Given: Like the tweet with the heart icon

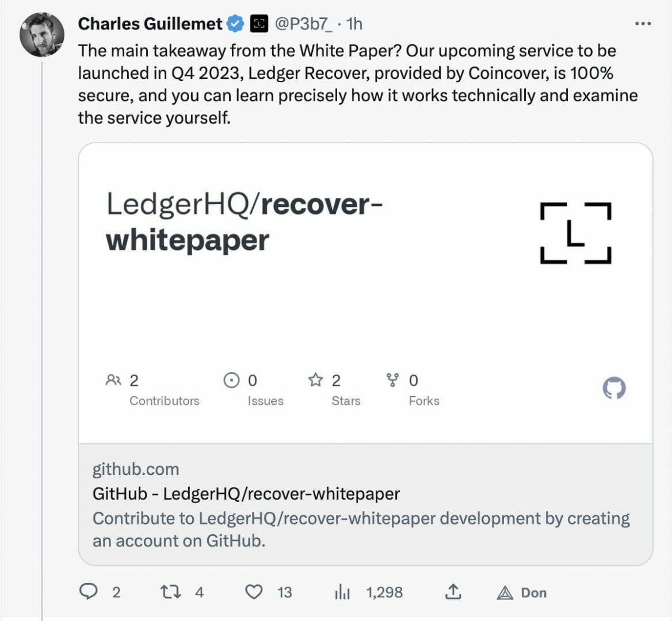Looking at the screenshot, I should (x=254, y=592).
